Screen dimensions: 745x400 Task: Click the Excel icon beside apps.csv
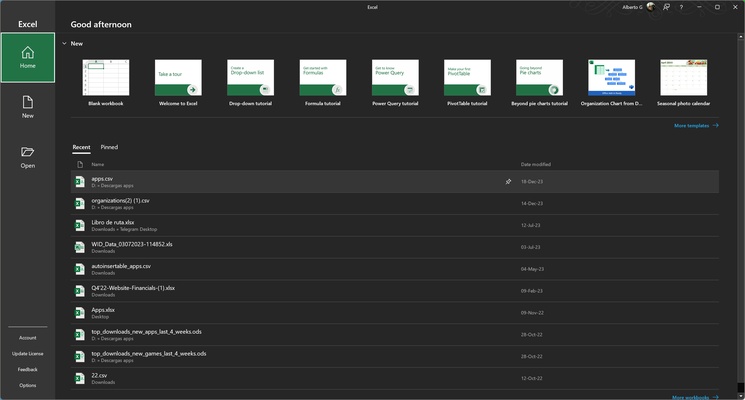coord(80,181)
